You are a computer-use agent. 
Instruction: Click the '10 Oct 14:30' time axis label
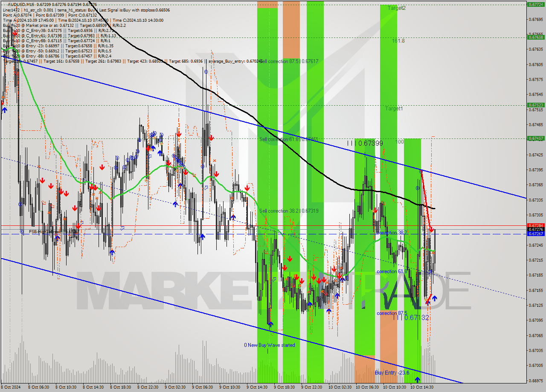tap(421, 387)
